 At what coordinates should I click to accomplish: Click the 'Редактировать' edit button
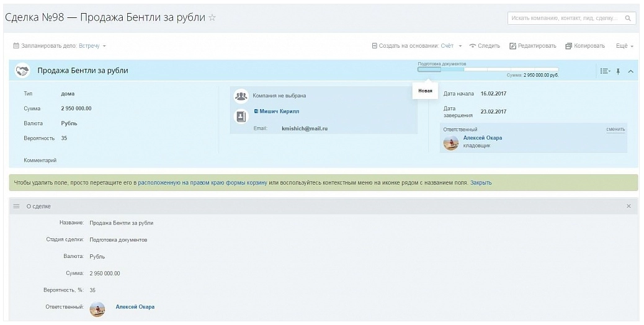coord(533,46)
